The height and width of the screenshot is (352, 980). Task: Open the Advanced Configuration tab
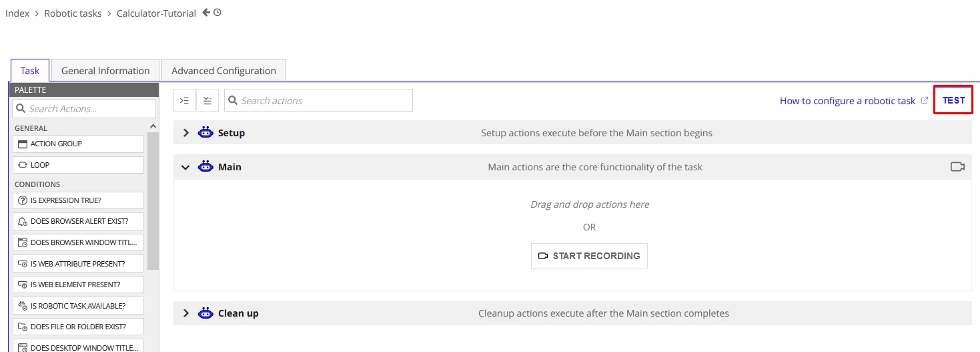(x=223, y=71)
